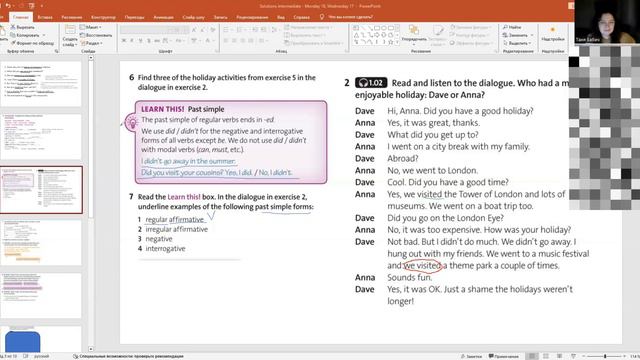640x360 pixels.
Task: Select the rectangle shape in the shapes gallery
Action: pyautogui.click(x=377, y=28)
